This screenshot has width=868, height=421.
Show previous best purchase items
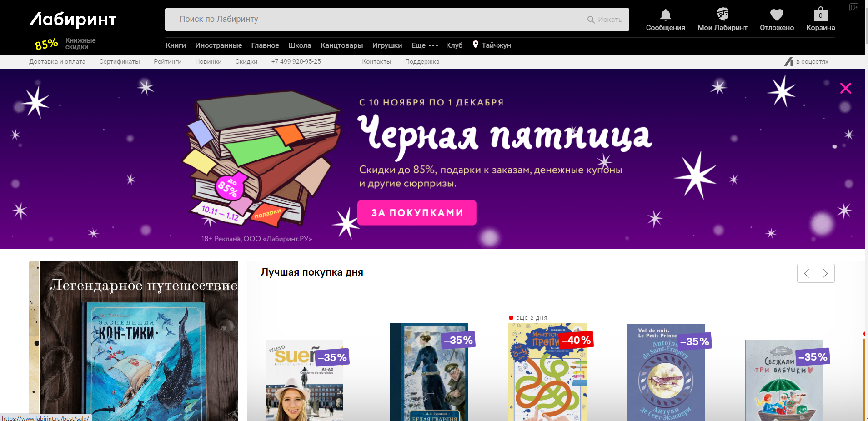click(807, 273)
